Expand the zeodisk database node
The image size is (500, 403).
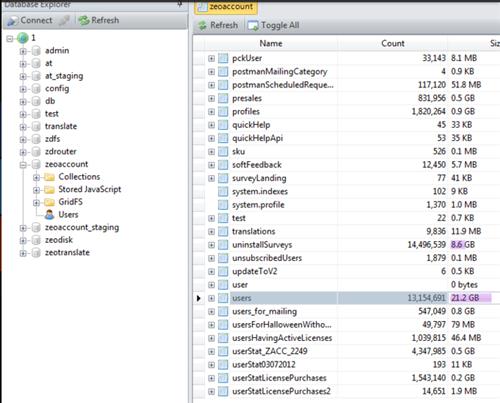(x=23, y=240)
